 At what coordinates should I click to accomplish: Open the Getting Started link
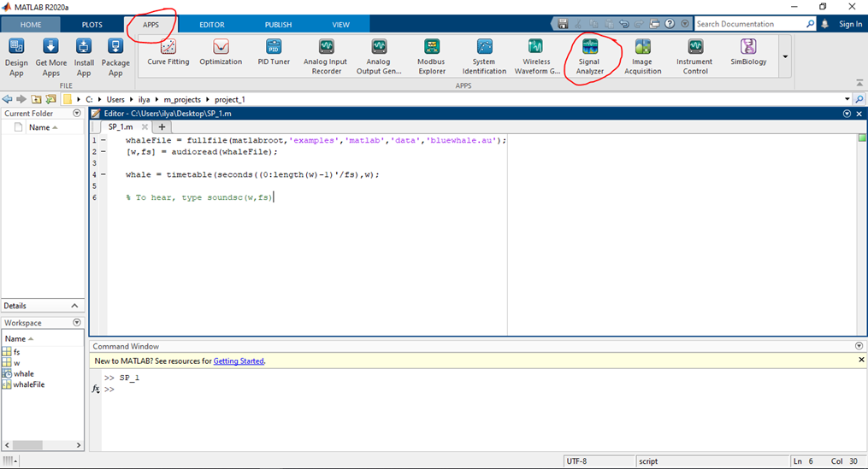click(239, 361)
